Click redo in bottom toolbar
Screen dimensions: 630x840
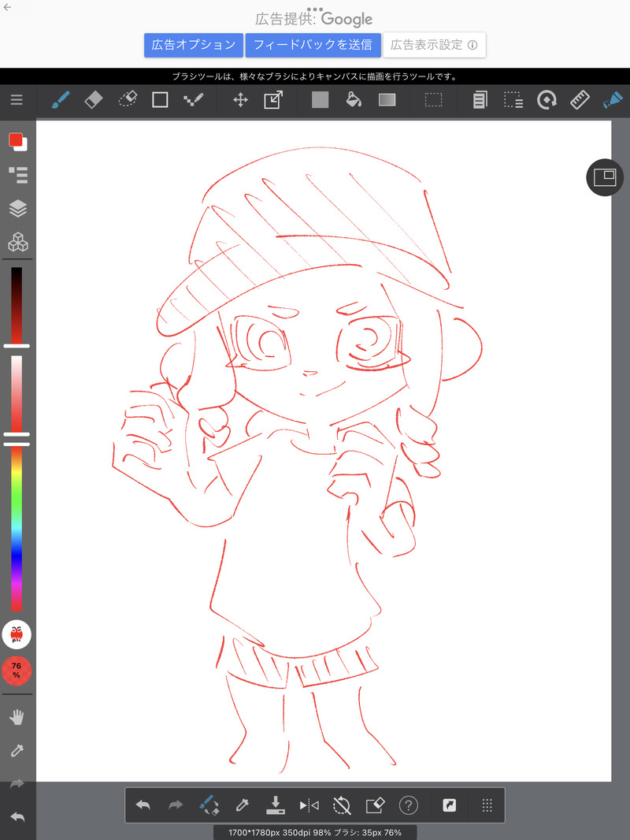(176, 805)
